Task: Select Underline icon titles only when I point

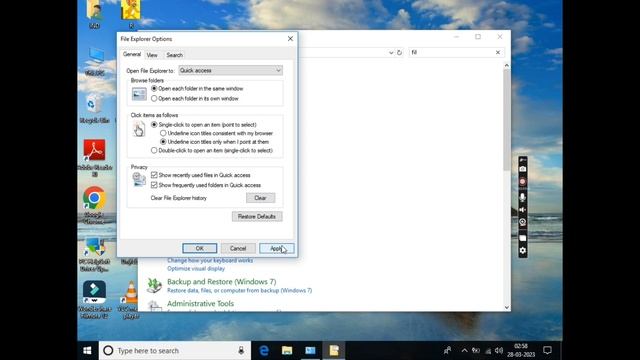Action: tap(214, 142)
